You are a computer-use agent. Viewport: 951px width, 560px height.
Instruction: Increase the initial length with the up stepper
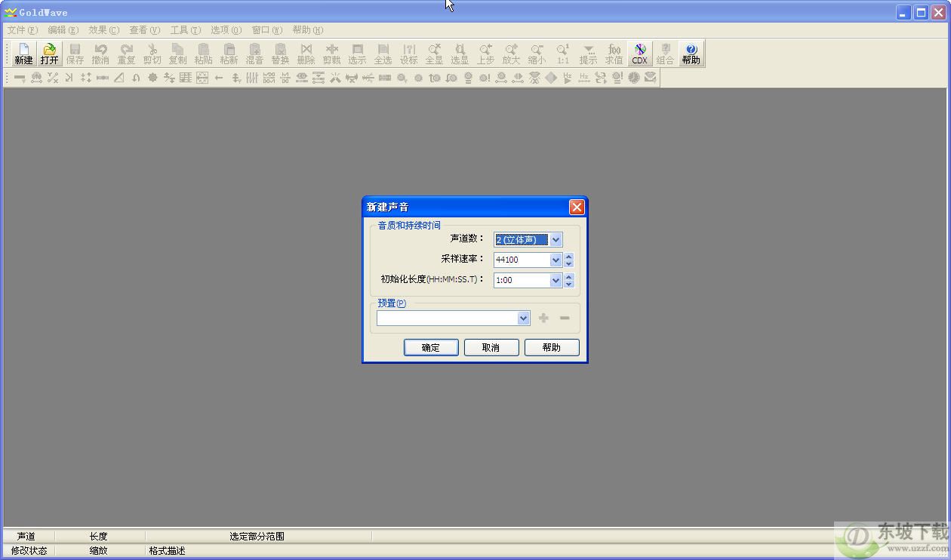(x=569, y=276)
